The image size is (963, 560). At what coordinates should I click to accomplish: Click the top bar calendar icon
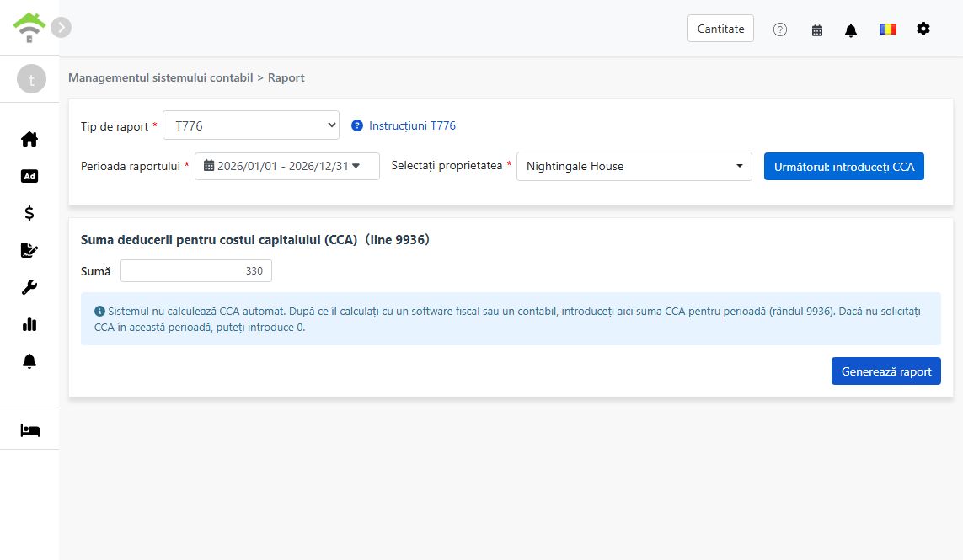[817, 30]
